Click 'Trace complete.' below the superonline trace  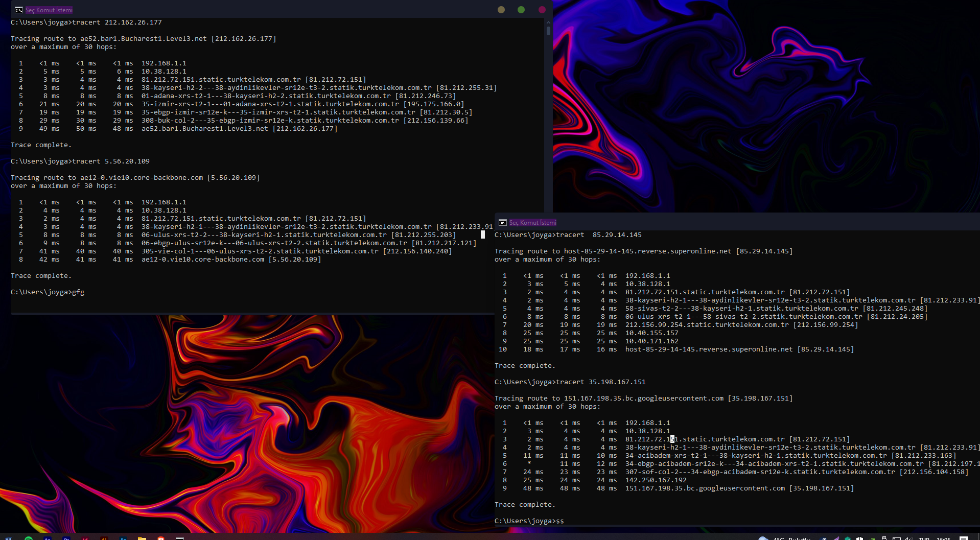click(525, 366)
